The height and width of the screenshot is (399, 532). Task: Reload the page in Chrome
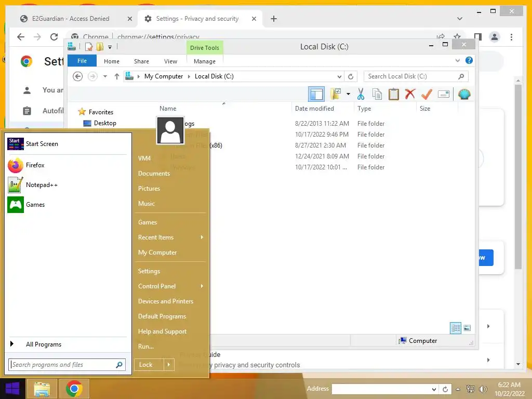pos(54,37)
